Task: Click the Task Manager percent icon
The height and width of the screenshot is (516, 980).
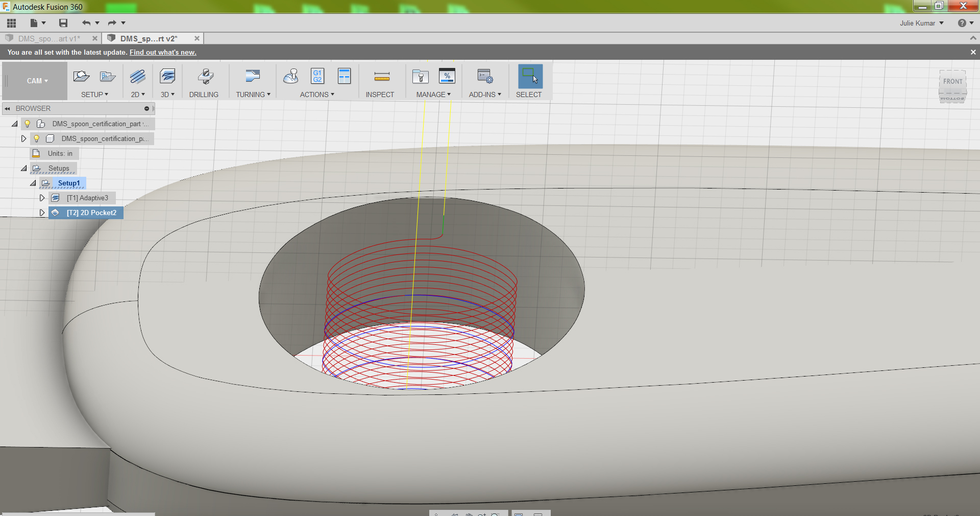Action: point(447,76)
